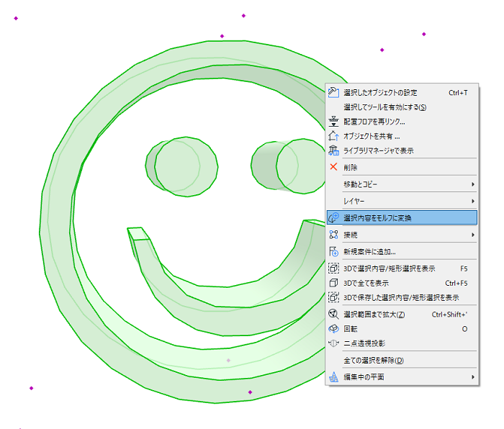Click the 接続 connect nodes icon
The width and height of the screenshot is (504, 429).
333,235
